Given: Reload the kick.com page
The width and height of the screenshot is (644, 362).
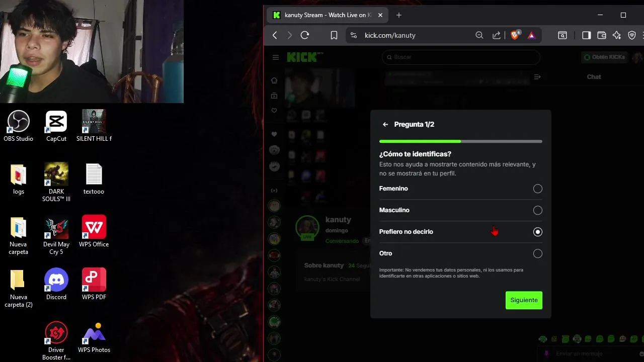Looking at the screenshot, I should 304,35.
